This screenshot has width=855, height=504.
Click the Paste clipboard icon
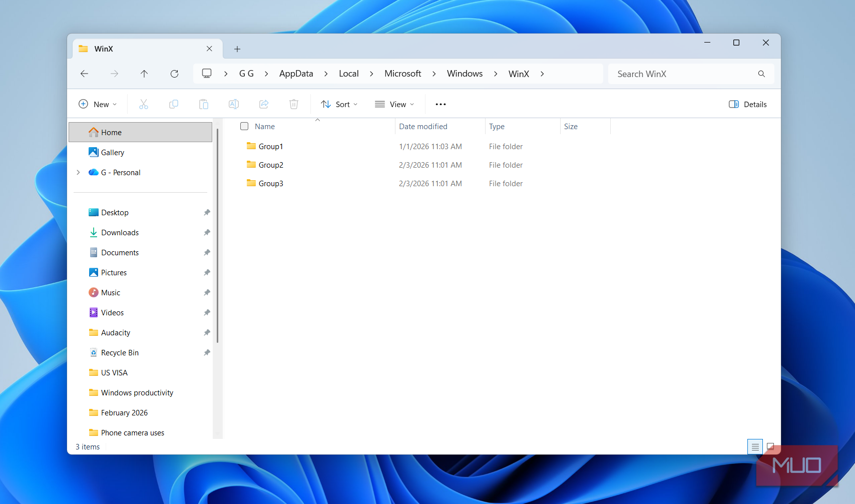pos(204,104)
